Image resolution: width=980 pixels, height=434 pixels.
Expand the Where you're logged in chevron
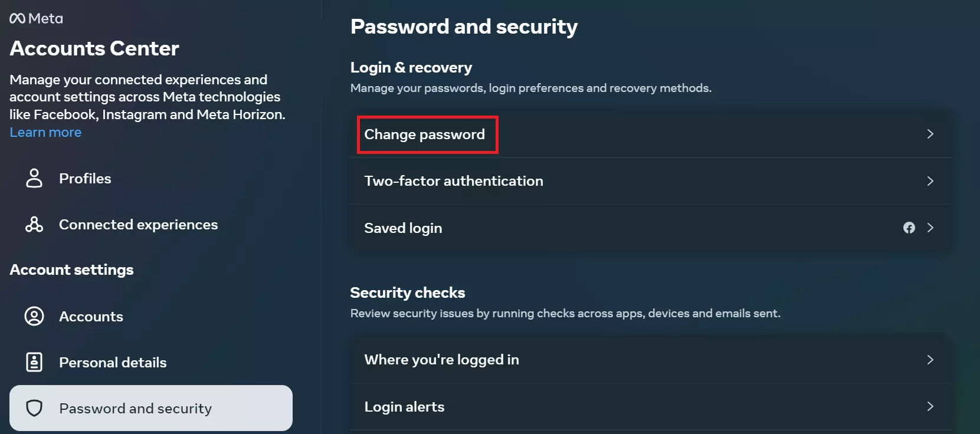click(930, 360)
